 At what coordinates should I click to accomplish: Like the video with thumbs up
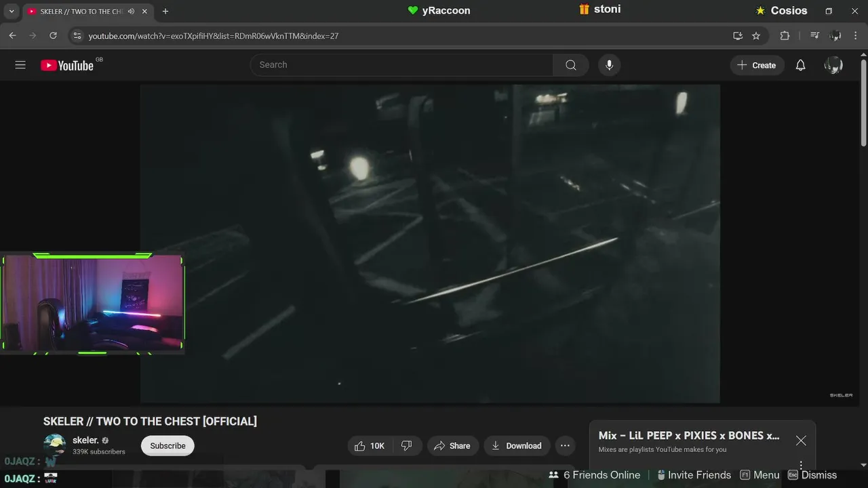[370, 445]
